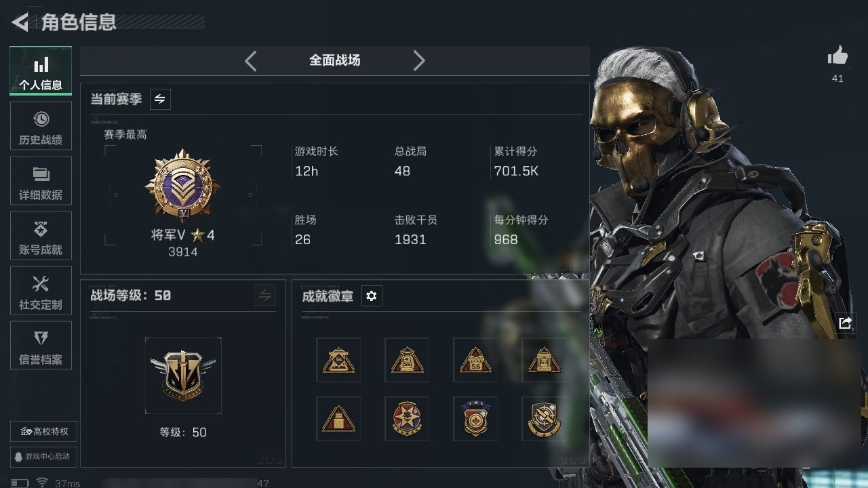This screenshot has width=868, height=488.
Task: Toggle the 战场等级 swap icon
Action: point(265,296)
